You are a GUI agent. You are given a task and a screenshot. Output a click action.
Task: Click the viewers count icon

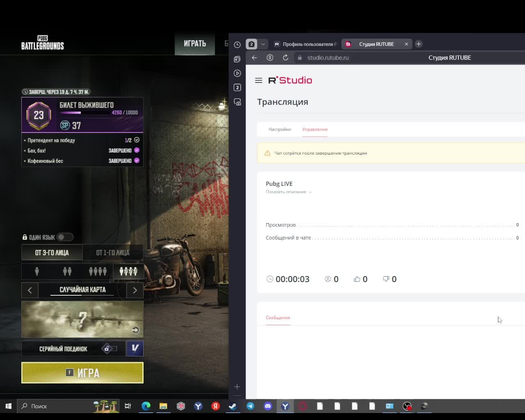[x=328, y=279]
